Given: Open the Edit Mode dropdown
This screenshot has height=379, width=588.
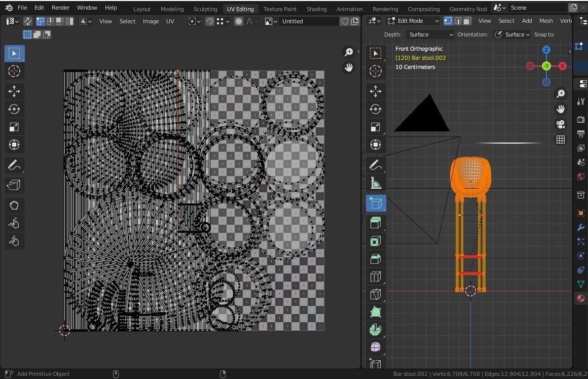Looking at the screenshot, I should pyautogui.click(x=413, y=21).
